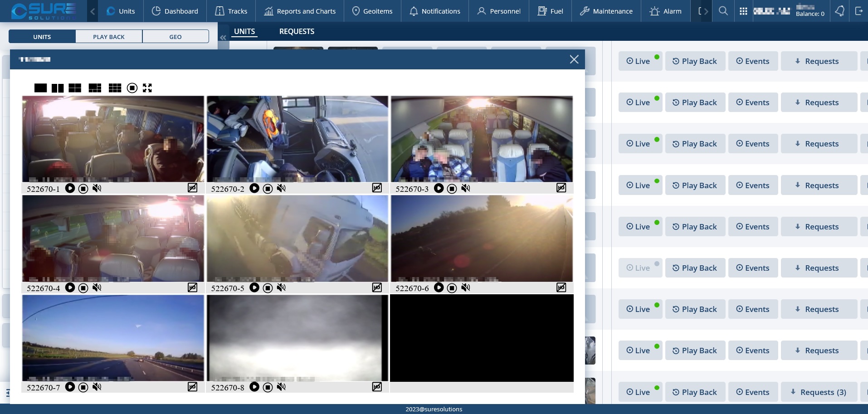Click Events in third row
This screenshot has width=868, height=414.
pyautogui.click(x=753, y=144)
